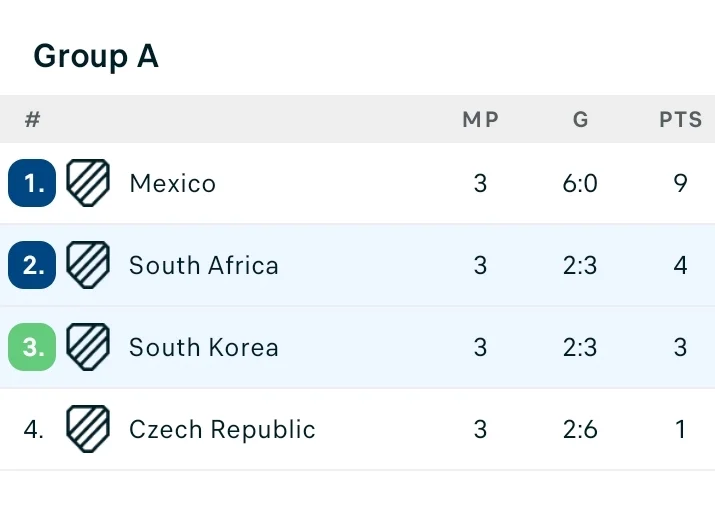Click the PTS column header
Image resolution: width=715 pixels, height=516 pixels.
(680, 119)
